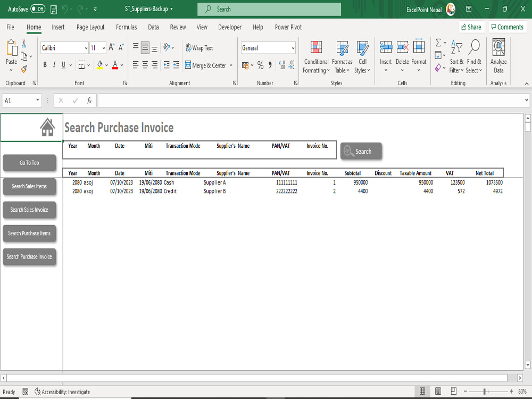Viewport: 532px width, 399px height.
Task: Expand Format as Table menu
Action: click(x=342, y=56)
